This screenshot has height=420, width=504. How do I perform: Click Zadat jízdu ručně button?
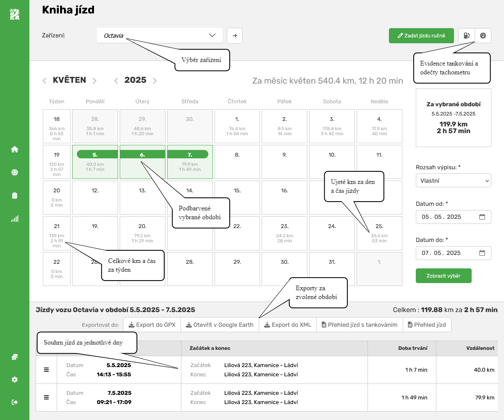(421, 36)
